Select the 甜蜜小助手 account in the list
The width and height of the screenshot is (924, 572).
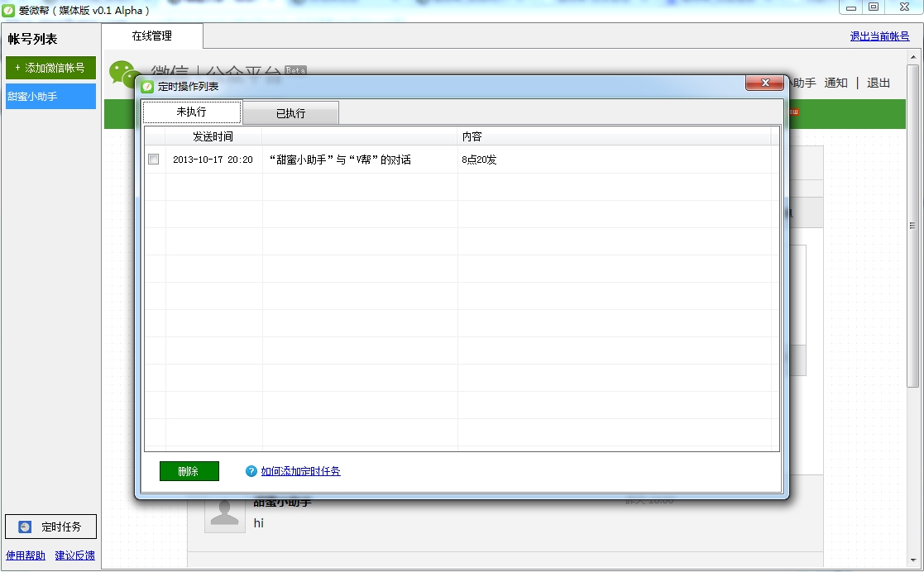point(50,96)
